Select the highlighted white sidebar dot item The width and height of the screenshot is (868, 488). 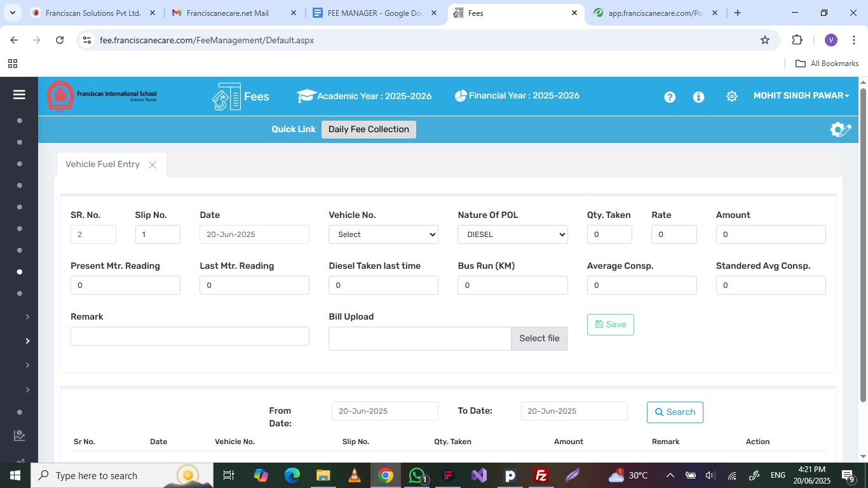[x=20, y=272]
